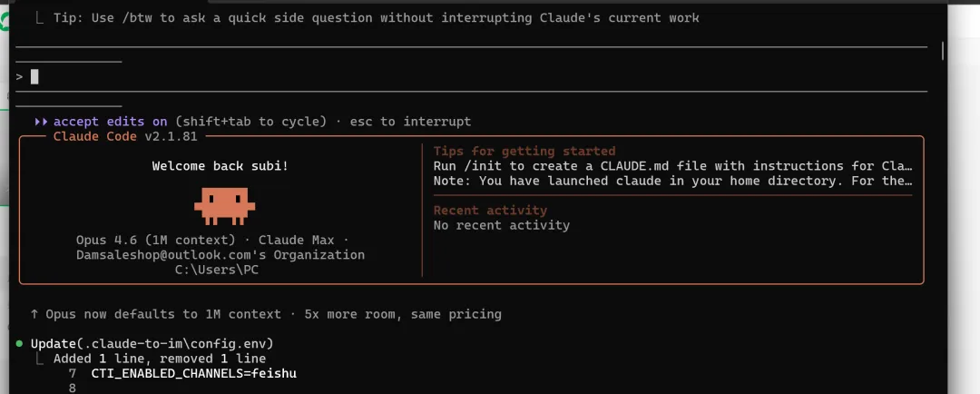
Task: Click the prompt chevron symbol
Action: (20, 76)
